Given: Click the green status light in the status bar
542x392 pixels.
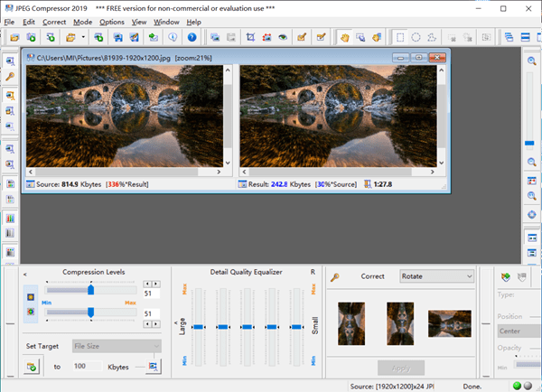Looking at the screenshot, I should point(517,386).
